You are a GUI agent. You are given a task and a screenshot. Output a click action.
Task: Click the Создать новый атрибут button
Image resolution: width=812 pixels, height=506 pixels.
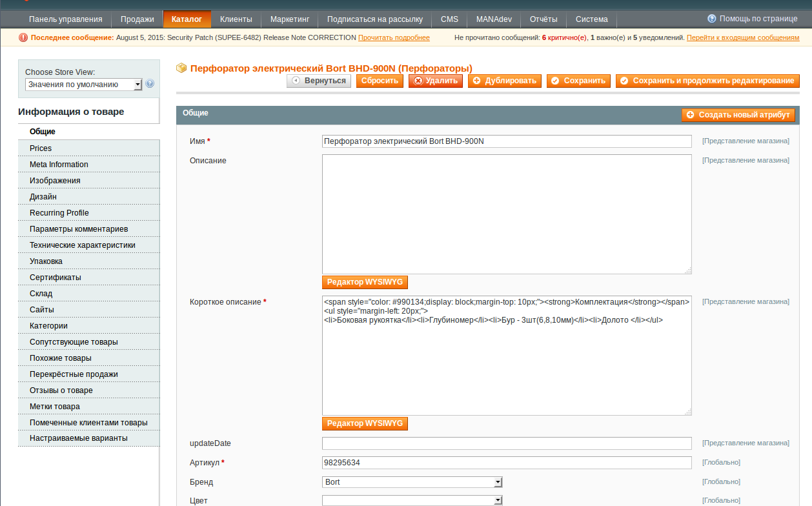point(738,115)
